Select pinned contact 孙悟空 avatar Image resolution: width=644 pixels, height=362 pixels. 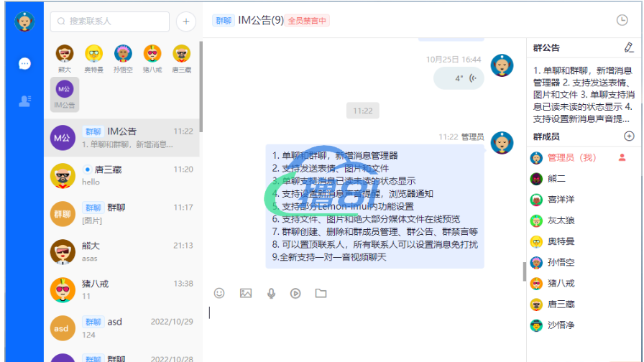[123, 57]
